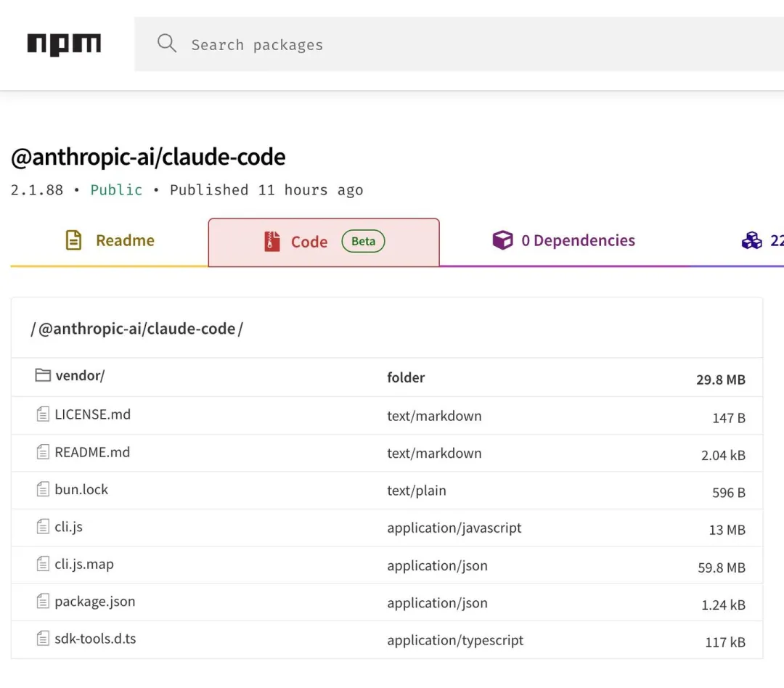Open sdk-tools.d.ts file

(95, 639)
